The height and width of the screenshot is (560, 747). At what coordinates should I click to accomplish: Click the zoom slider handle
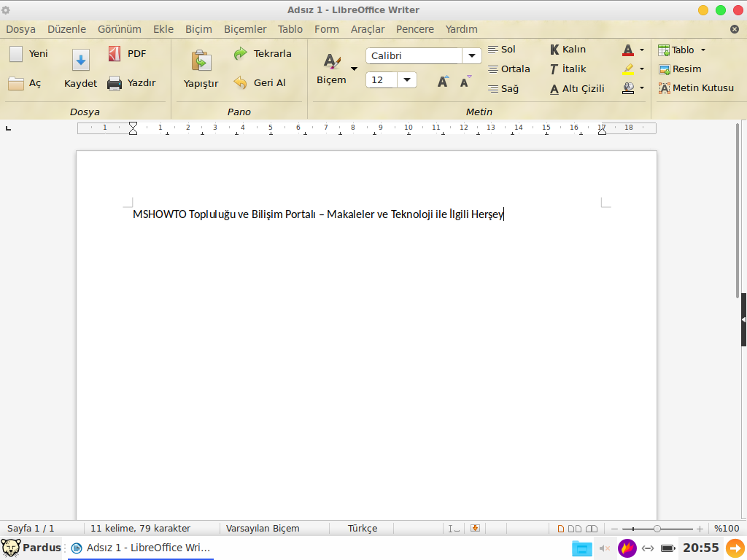[657, 529]
